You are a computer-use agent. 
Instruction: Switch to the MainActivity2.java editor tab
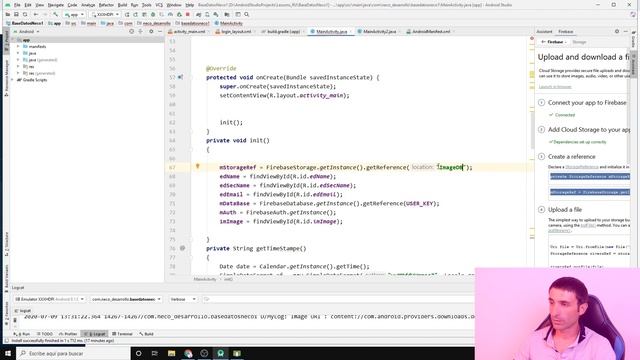[379, 31]
